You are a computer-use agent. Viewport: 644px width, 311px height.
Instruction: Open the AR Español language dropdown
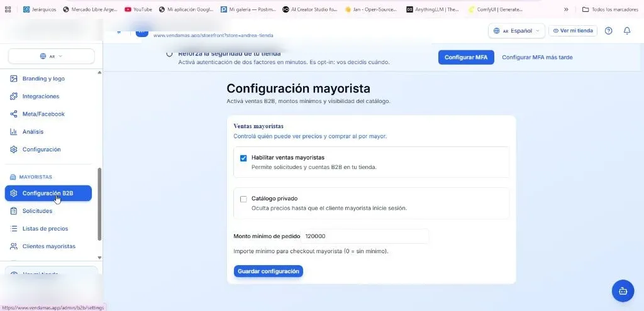[x=516, y=31]
